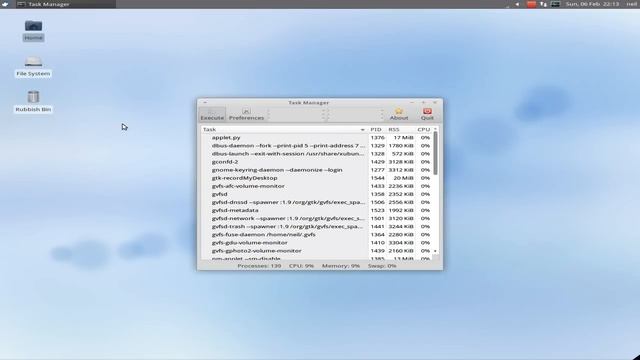Sort by the CPU column header
This screenshot has width=640, height=360.
424,129
